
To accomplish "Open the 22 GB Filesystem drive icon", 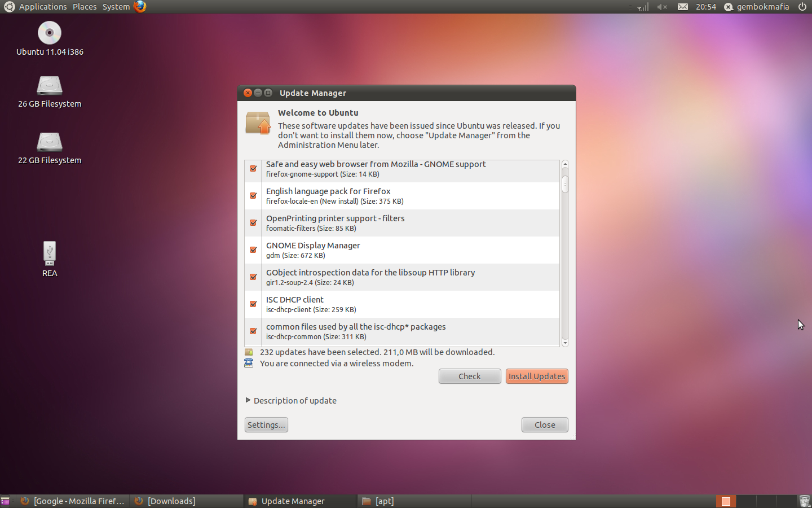I will tap(50, 142).
